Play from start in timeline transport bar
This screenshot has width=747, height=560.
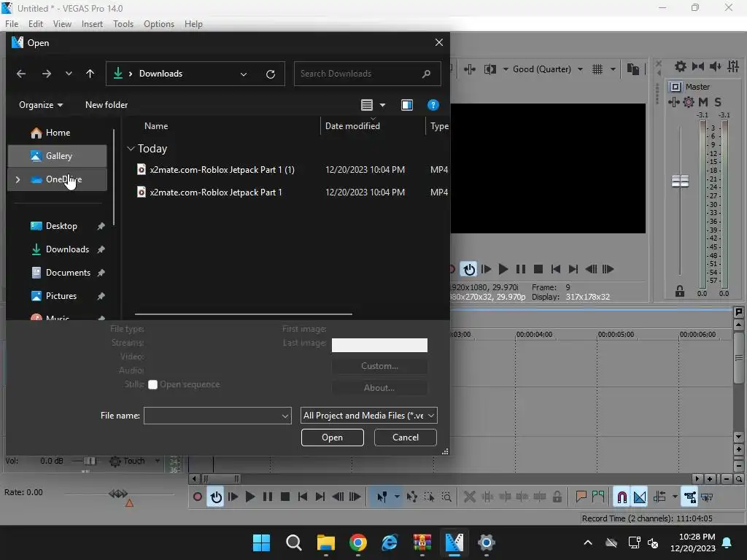coord(233,497)
